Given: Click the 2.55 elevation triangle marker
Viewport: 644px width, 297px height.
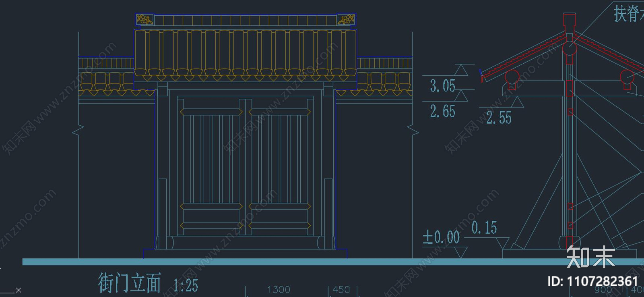Looking at the screenshot, I should pos(517,102).
